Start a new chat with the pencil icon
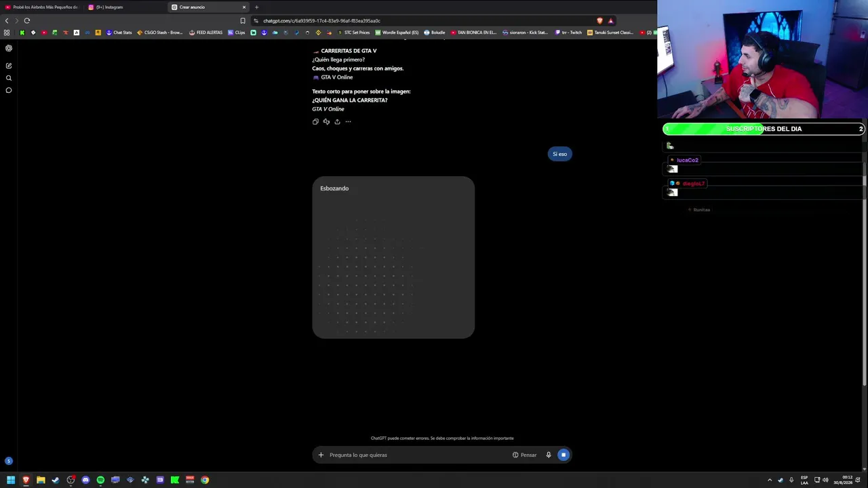The width and height of the screenshot is (868, 488). click(x=9, y=66)
